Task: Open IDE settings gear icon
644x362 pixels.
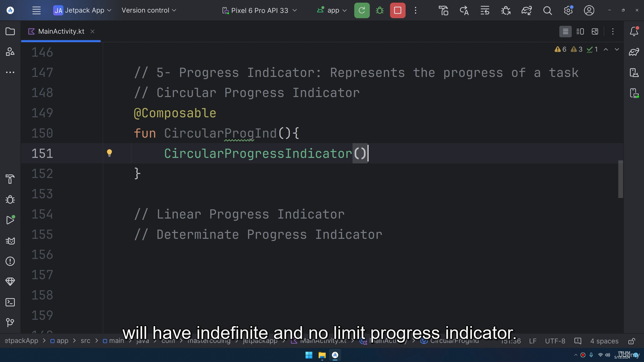Action: pos(568,10)
